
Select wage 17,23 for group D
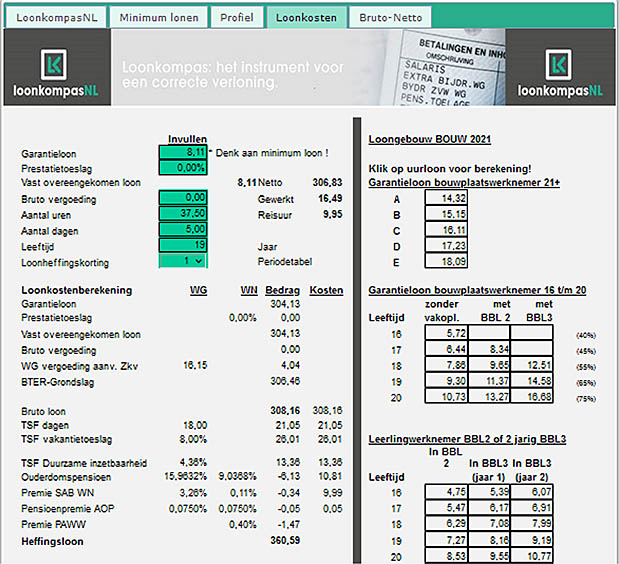click(446, 245)
